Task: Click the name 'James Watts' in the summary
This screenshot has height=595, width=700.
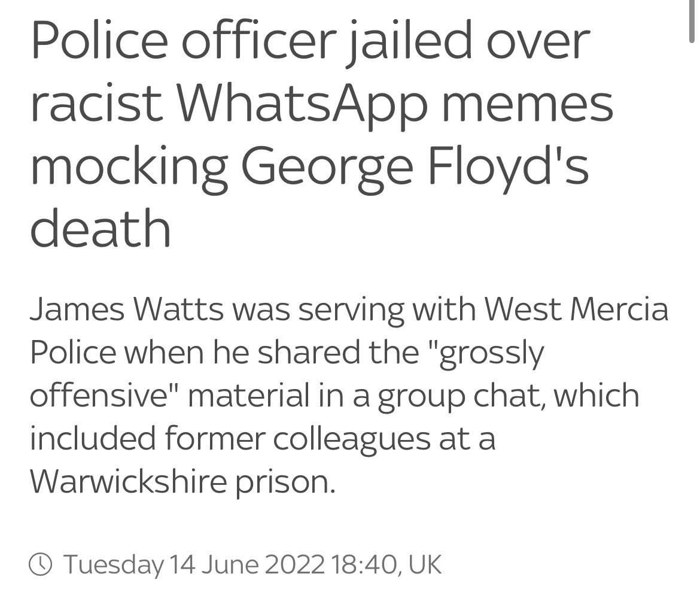Action: (x=127, y=309)
